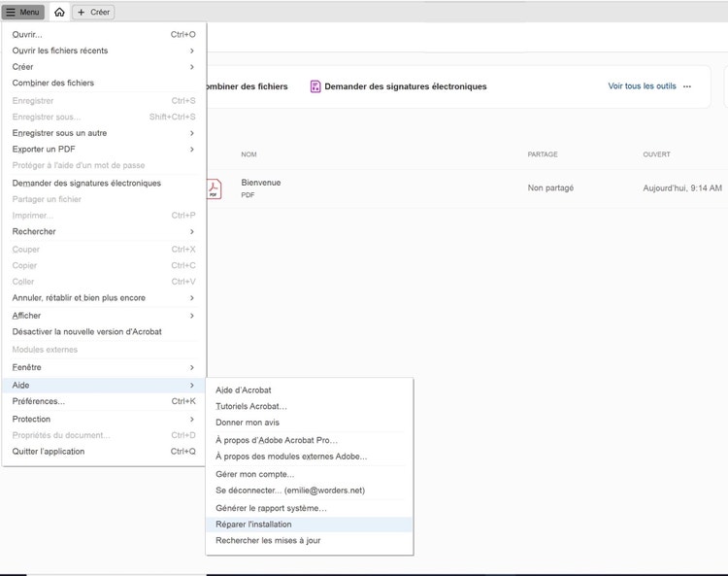
Task: Choose Rechercher les mises à jour
Action: tap(268, 540)
